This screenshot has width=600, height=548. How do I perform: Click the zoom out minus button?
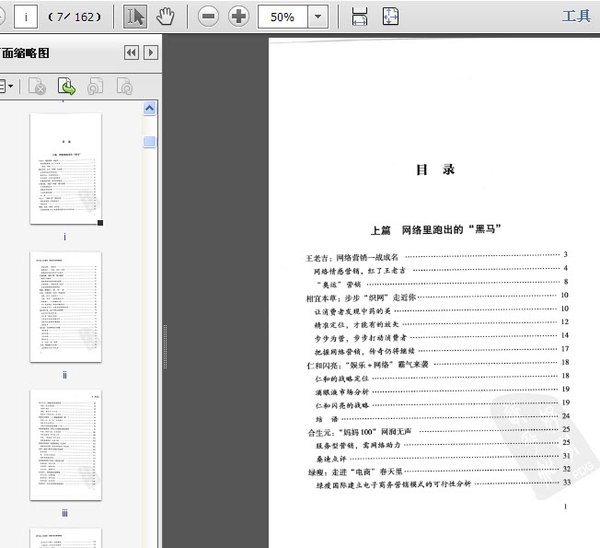(208, 17)
